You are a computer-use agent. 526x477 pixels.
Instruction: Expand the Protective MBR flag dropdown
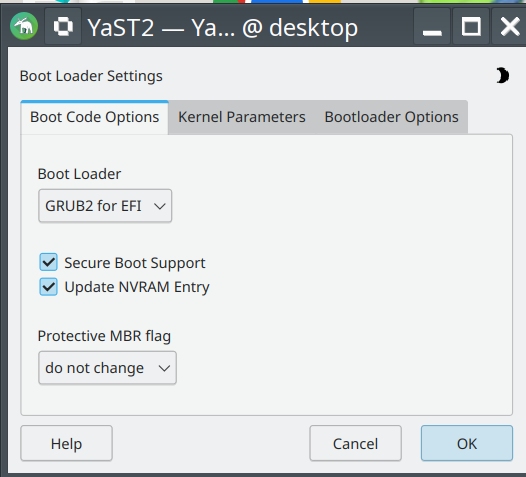tap(107, 368)
